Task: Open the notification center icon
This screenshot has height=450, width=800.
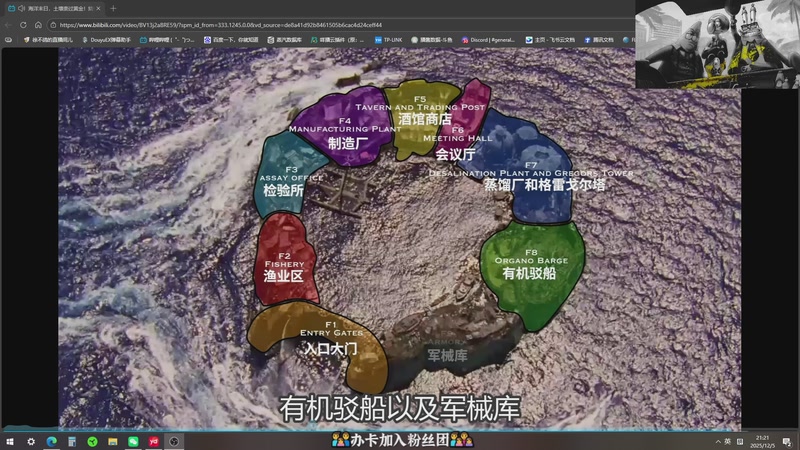Action: point(787,441)
